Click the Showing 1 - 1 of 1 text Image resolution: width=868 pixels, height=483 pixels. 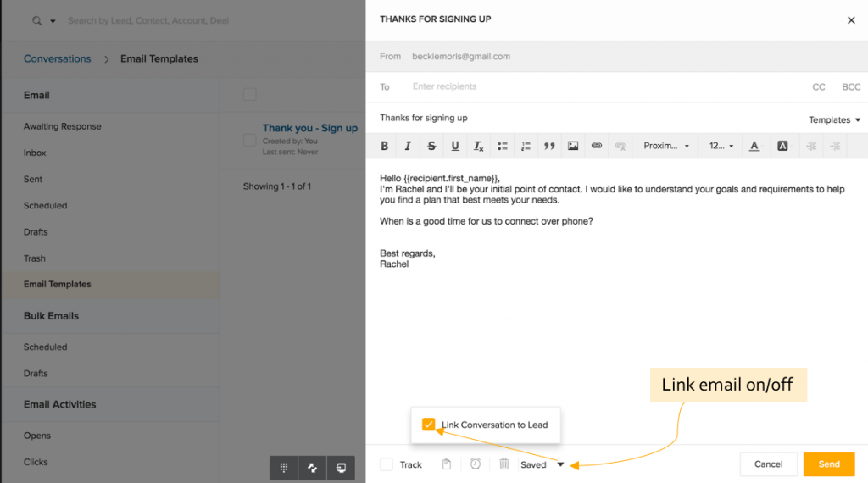coord(277,186)
